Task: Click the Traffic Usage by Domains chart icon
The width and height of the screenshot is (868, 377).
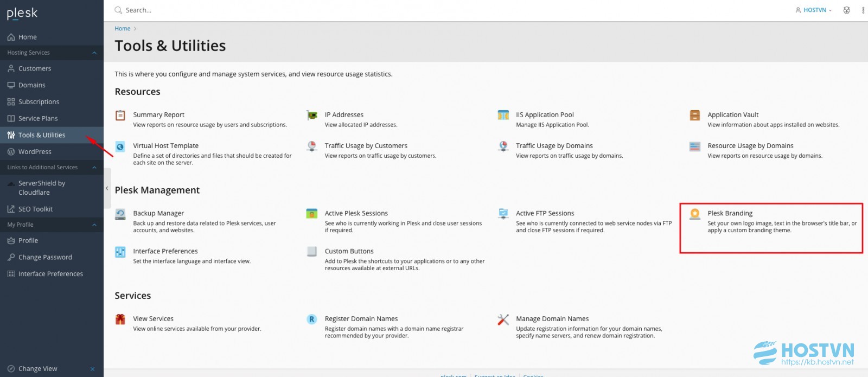Action: (503, 146)
